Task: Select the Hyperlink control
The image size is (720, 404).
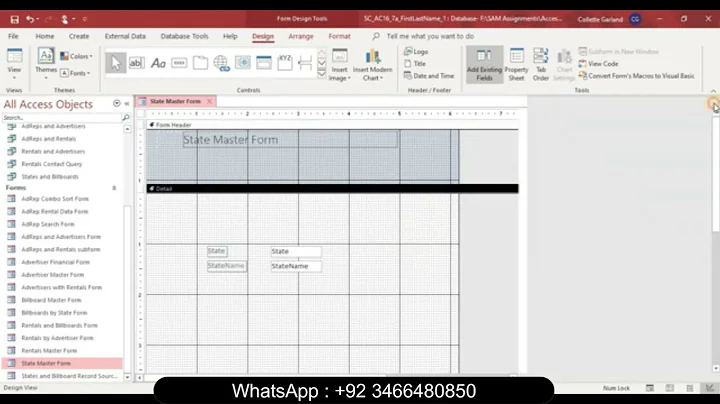Action: click(221, 63)
